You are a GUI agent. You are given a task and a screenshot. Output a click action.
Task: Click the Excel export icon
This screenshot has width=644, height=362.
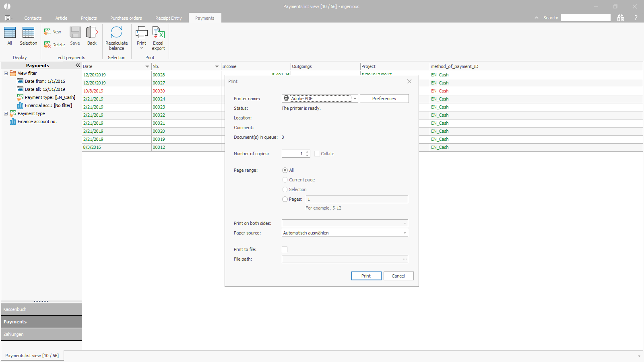(158, 33)
